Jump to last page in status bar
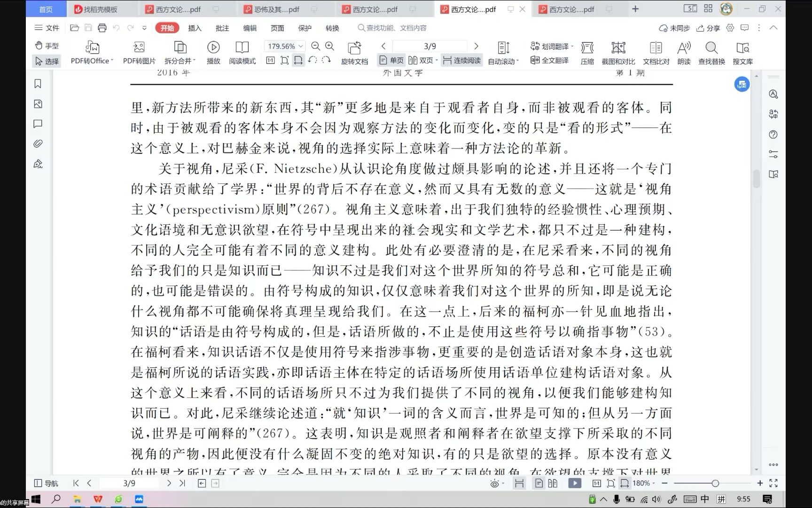 tap(182, 483)
